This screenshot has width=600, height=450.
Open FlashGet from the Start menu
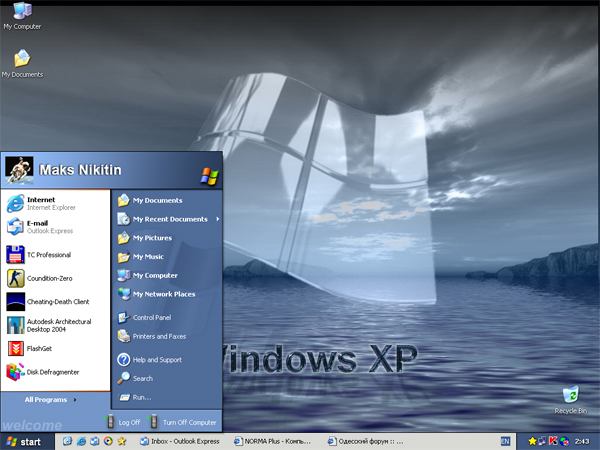click(55, 349)
